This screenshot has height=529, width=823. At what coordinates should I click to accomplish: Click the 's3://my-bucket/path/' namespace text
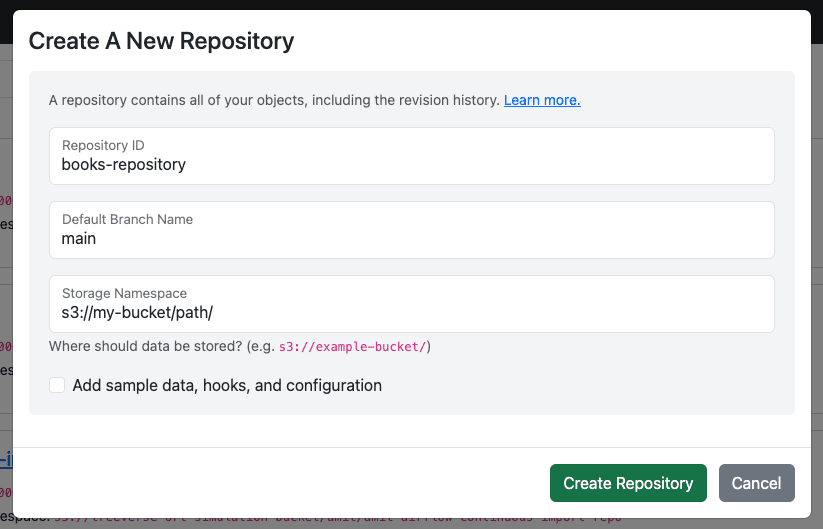pyautogui.click(x=137, y=313)
